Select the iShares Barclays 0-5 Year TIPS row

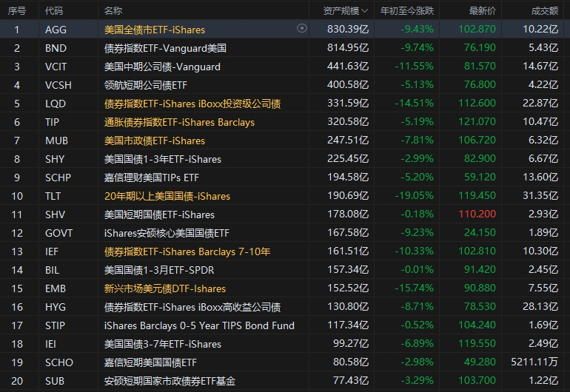[x=199, y=325]
